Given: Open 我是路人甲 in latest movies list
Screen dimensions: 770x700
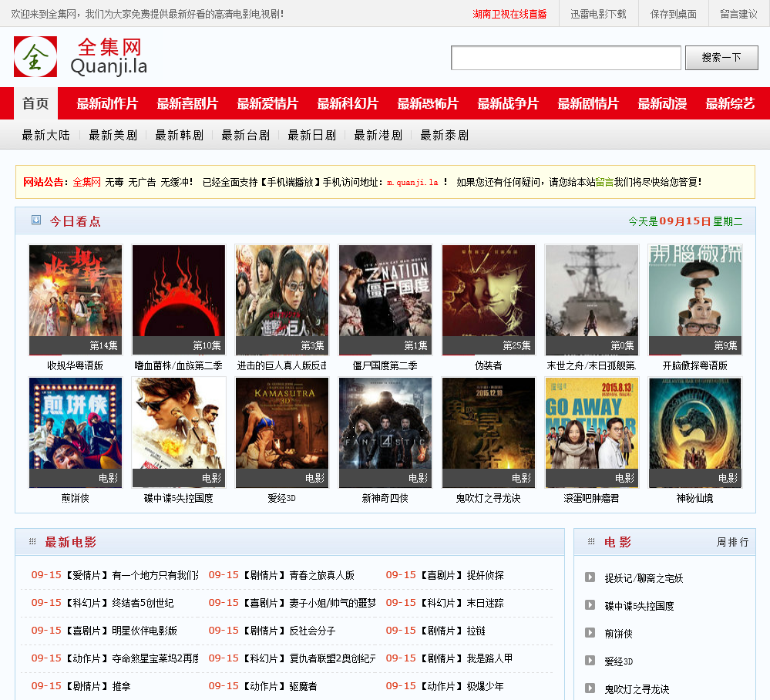Looking at the screenshot, I should (489, 658).
